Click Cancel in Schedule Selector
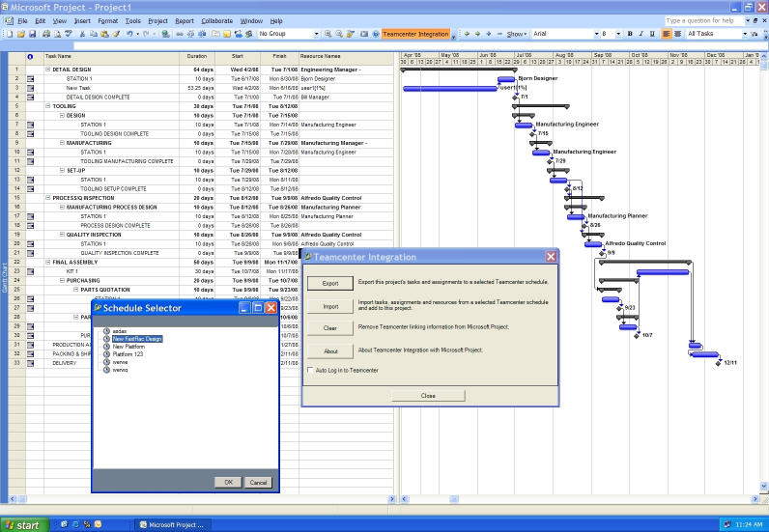The width and height of the screenshot is (769, 532). pyautogui.click(x=258, y=483)
